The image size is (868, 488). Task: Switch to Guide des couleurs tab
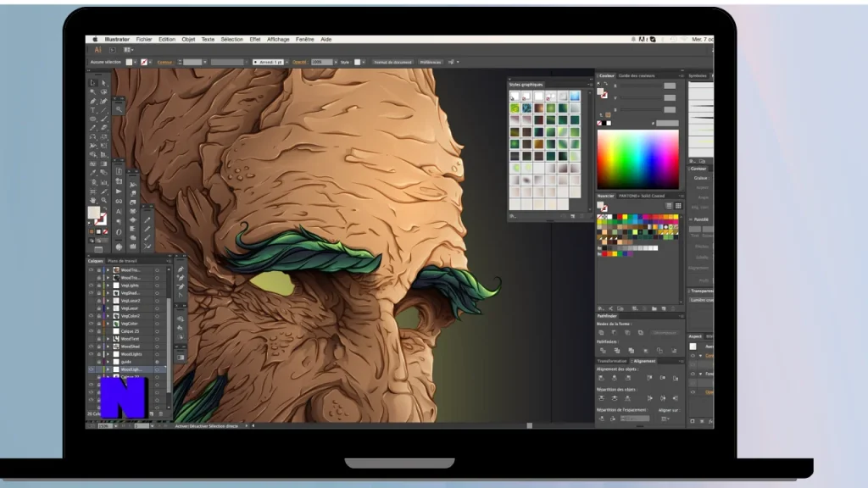coord(637,75)
